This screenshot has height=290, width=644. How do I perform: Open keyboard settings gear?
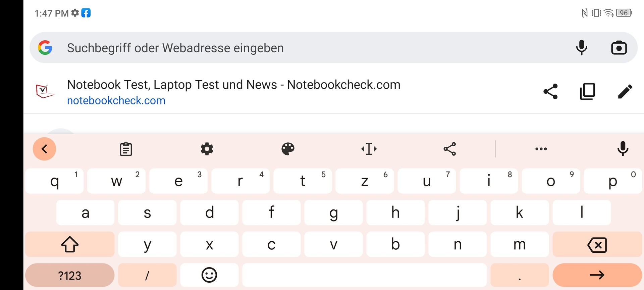coord(207,149)
